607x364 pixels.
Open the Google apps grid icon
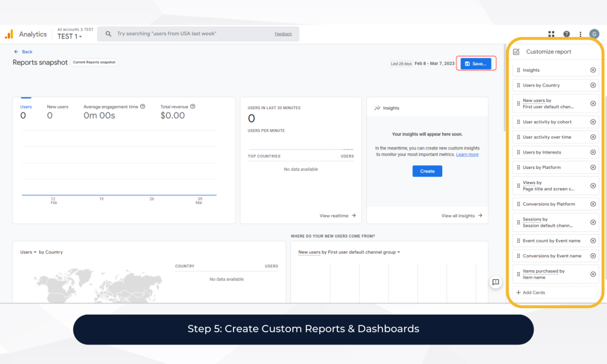[x=551, y=34]
